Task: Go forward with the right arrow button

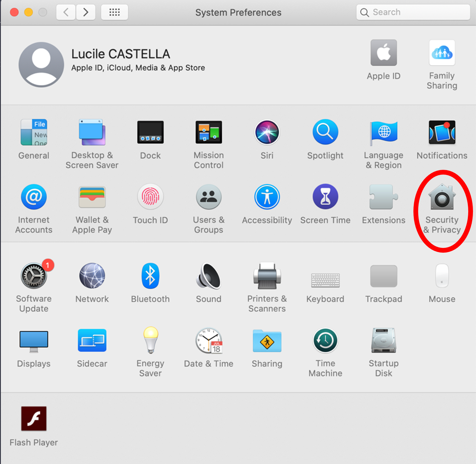Action: pos(85,13)
